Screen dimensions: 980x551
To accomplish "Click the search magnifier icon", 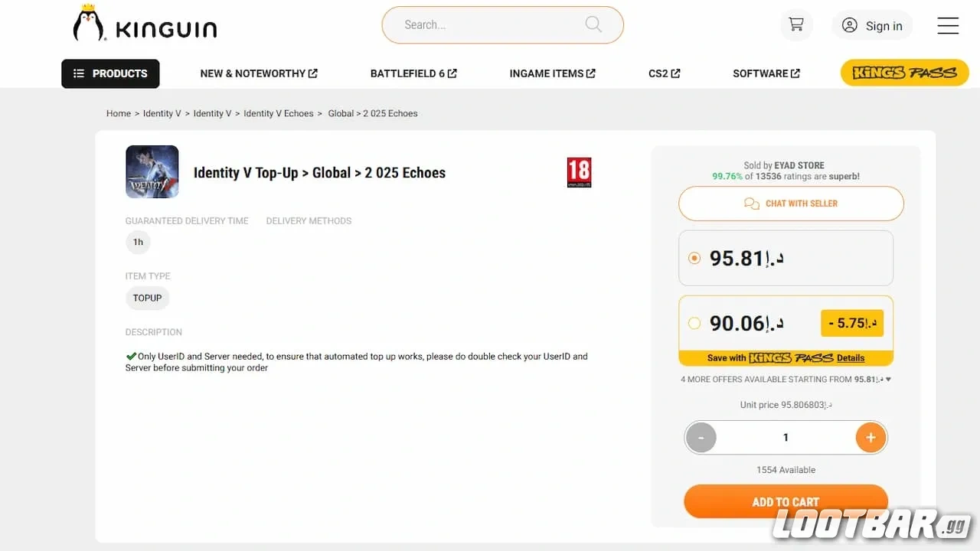I will click(x=593, y=24).
